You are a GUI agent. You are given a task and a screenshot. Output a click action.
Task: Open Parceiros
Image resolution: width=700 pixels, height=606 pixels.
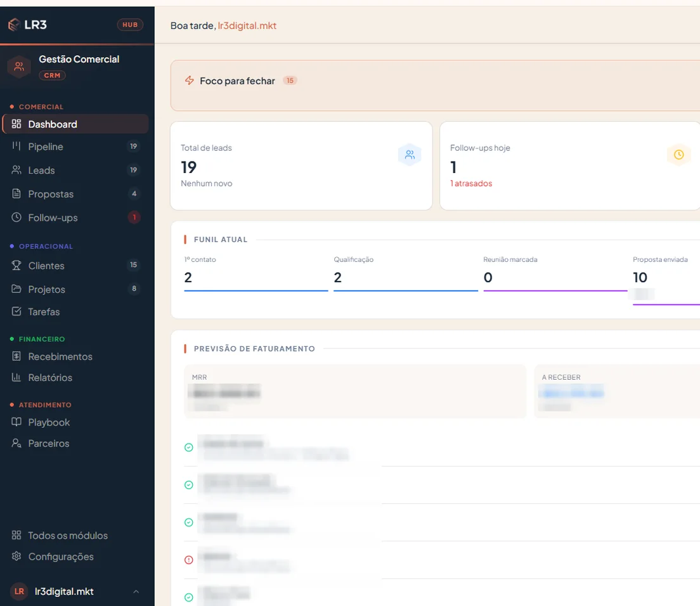pyautogui.click(x=75, y=443)
